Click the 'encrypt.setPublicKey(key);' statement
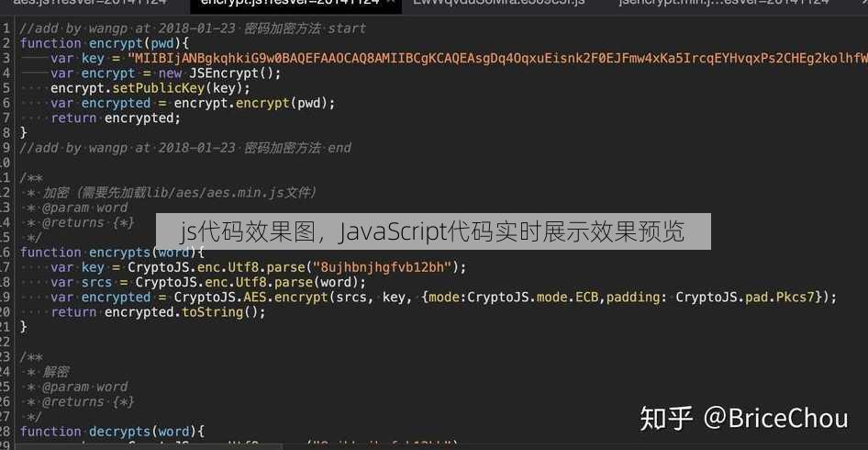Viewport: 868px width, 450px height. coord(150,88)
